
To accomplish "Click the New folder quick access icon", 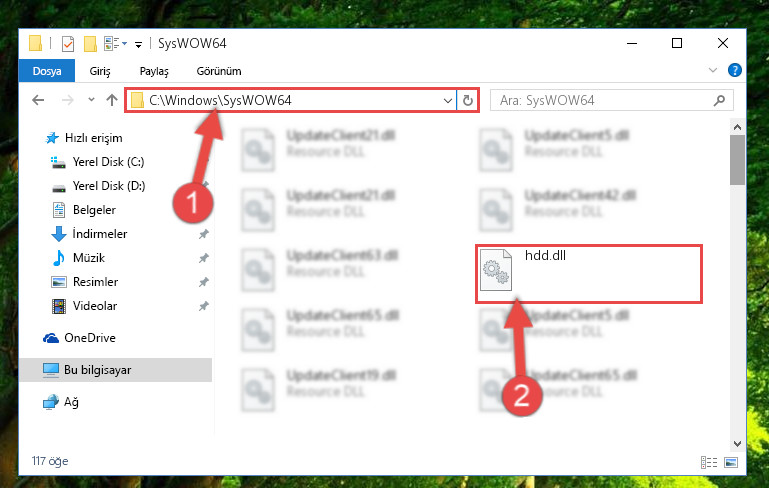I will 90,44.
